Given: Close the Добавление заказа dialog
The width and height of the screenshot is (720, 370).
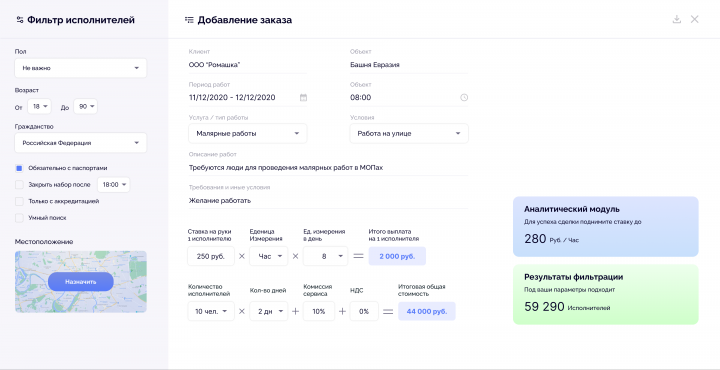Looking at the screenshot, I should click(x=695, y=19).
